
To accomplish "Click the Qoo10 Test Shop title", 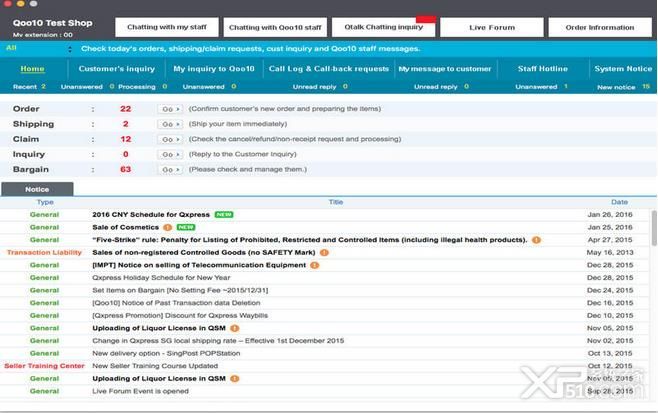I will 52,23.
